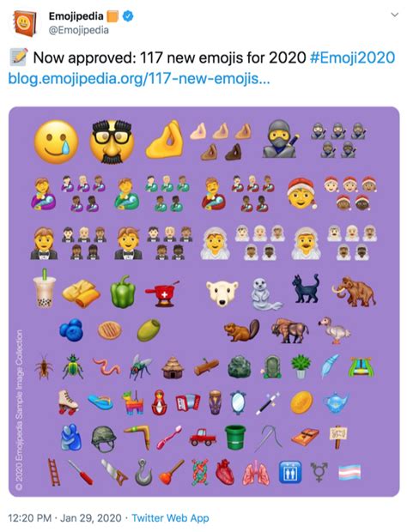The width and height of the screenshot is (407, 532).
Task: Click the bubble tea emoji
Action: (45, 288)
